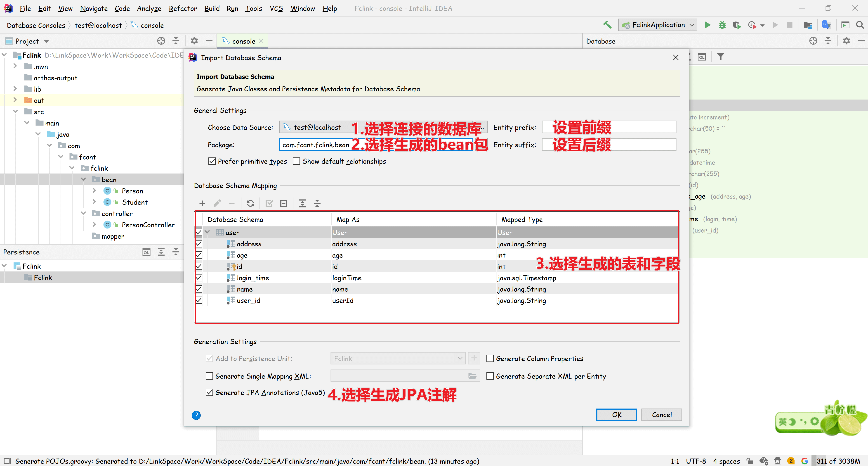Click the Build project hammer icon
Viewport: 868px width, 466px height.
pyautogui.click(x=607, y=25)
